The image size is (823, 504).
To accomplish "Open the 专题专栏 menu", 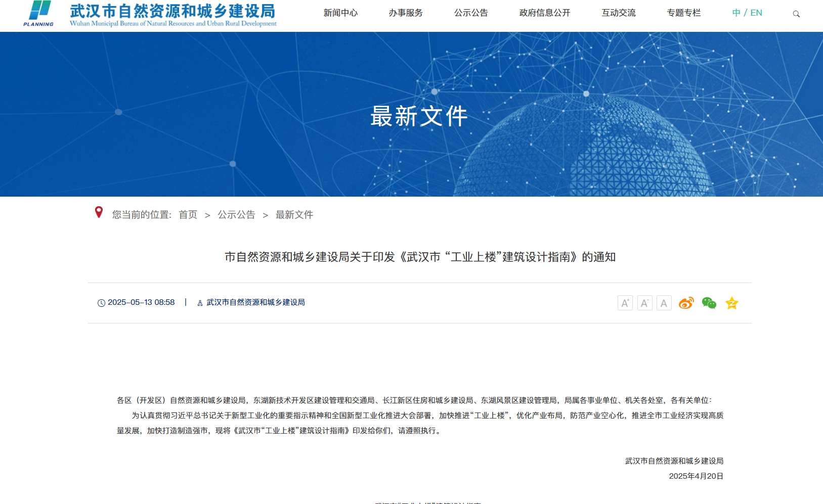I will [684, 13].
